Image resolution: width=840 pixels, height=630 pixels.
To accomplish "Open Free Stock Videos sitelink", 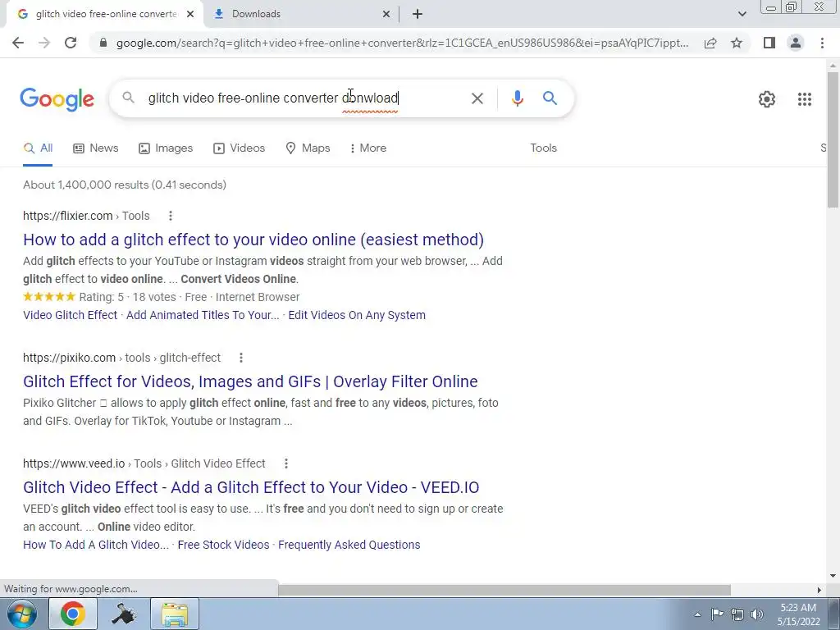I will coord(223,545).
